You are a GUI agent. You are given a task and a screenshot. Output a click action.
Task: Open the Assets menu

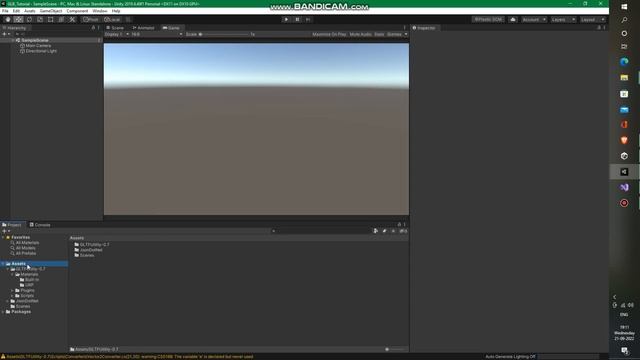tap(29, 11)
